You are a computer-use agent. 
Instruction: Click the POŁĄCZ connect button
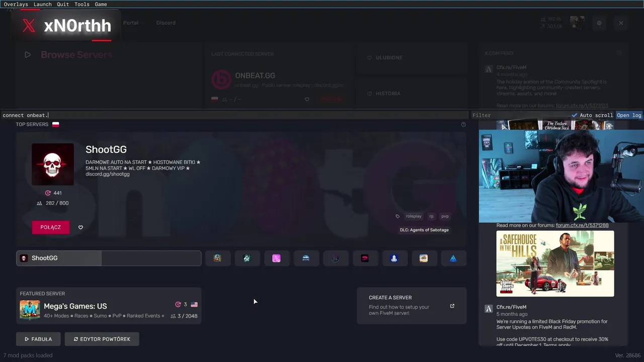point(50,227)
